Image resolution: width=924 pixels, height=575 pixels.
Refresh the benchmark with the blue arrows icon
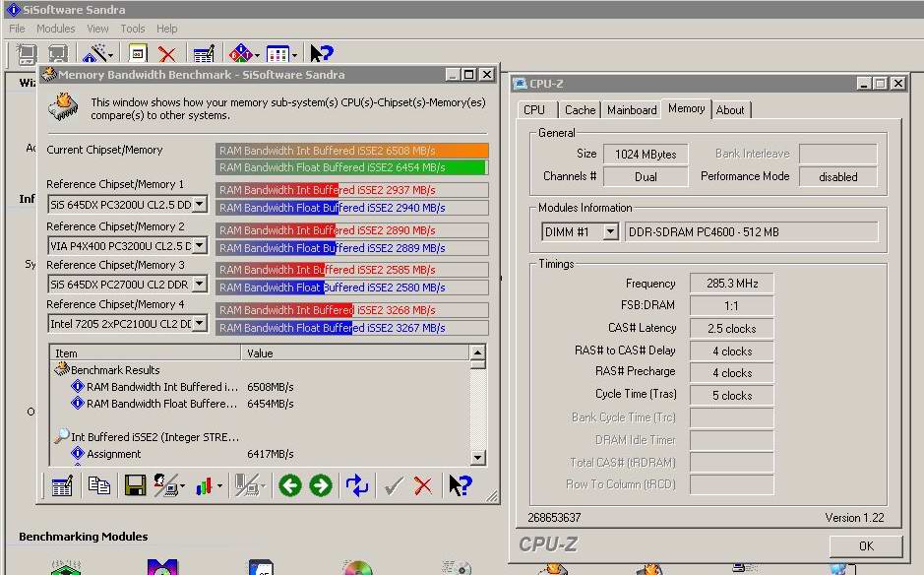click(357, 486)
